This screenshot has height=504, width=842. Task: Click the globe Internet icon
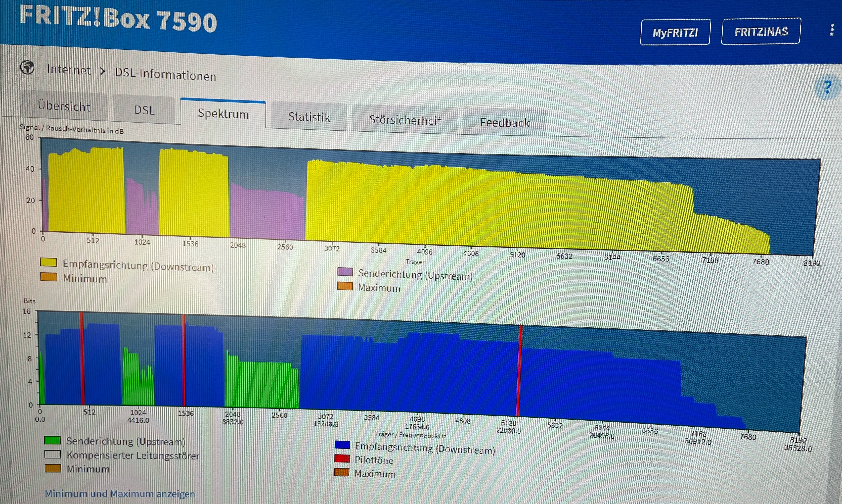coord(27,67)
